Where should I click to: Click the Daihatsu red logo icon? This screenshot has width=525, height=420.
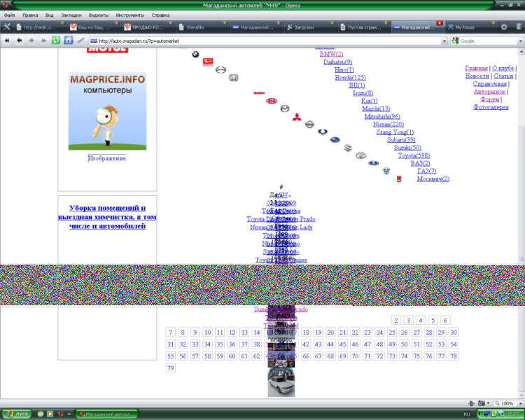coord(208,62)
